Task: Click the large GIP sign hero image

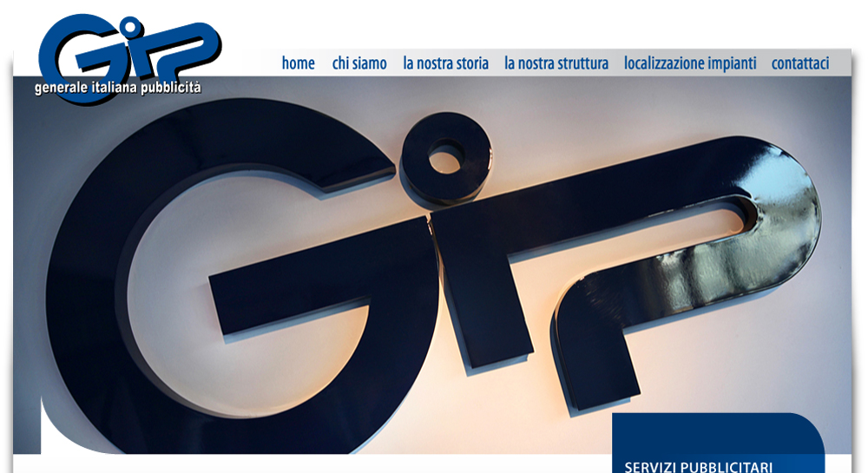Action: pyautogui.click(x=431, y=266)
